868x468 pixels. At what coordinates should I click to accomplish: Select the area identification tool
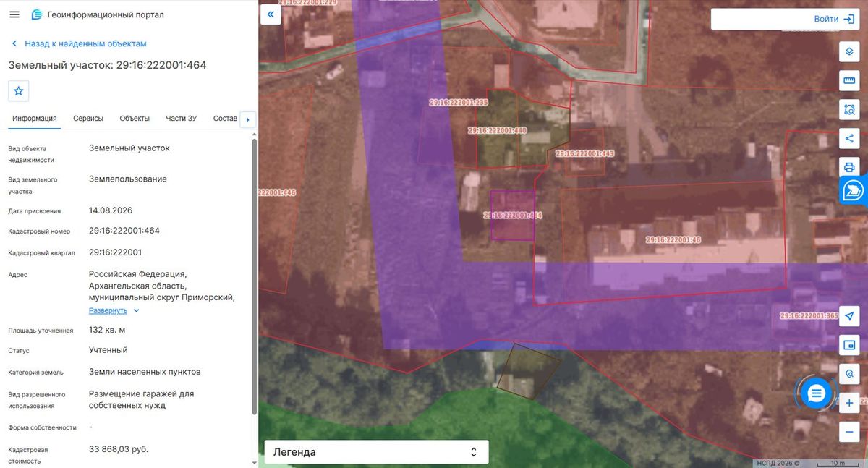pos(849,109)
